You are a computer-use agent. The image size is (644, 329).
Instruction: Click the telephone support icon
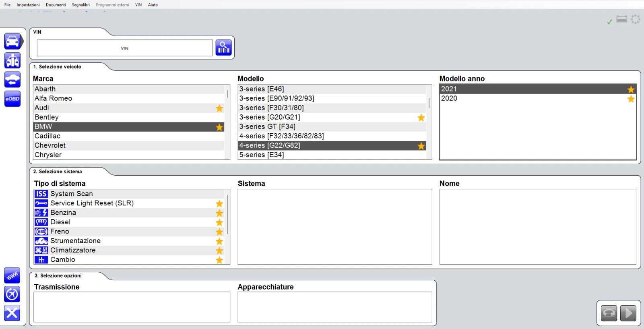609,313
